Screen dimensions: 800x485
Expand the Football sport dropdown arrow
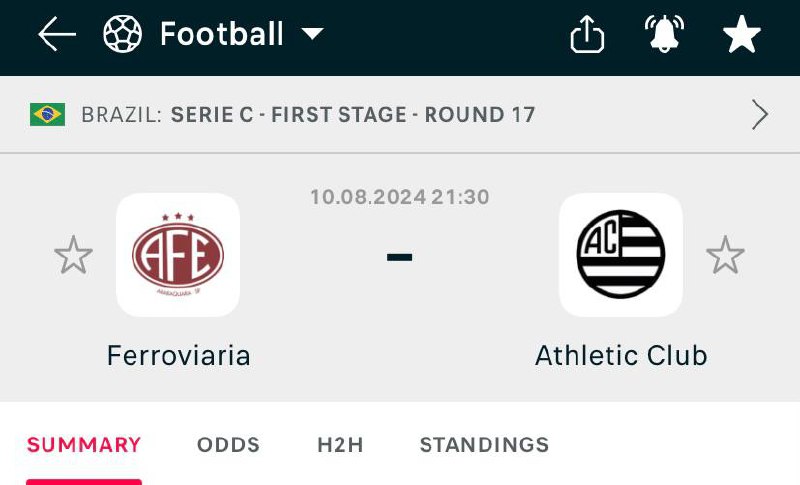[312, 35]
